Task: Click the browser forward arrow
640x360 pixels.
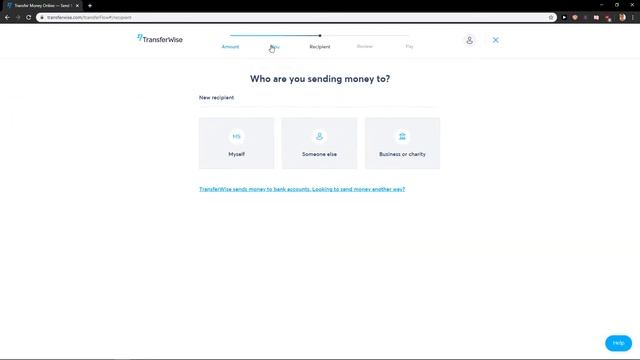Action: (18, 18)
